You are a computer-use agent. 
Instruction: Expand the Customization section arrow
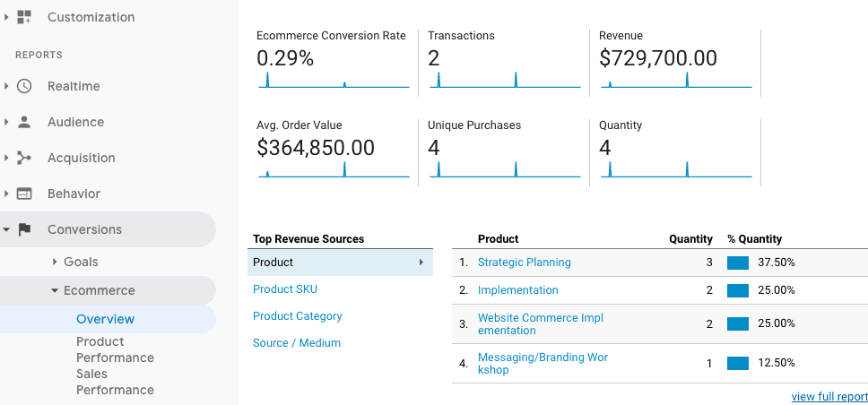[6, 17]
